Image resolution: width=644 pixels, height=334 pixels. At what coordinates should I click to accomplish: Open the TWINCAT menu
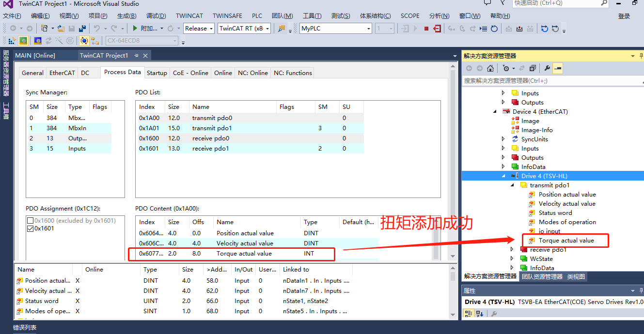coord(189,16)
